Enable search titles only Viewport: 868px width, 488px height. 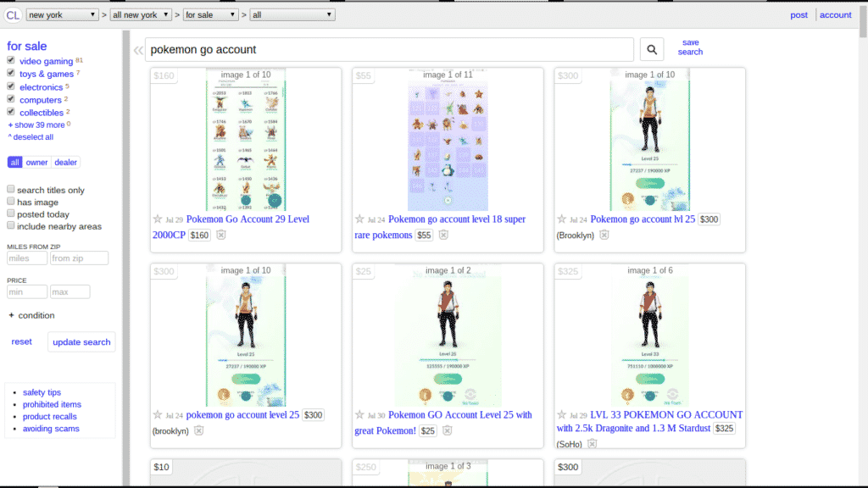click(10, 189)
